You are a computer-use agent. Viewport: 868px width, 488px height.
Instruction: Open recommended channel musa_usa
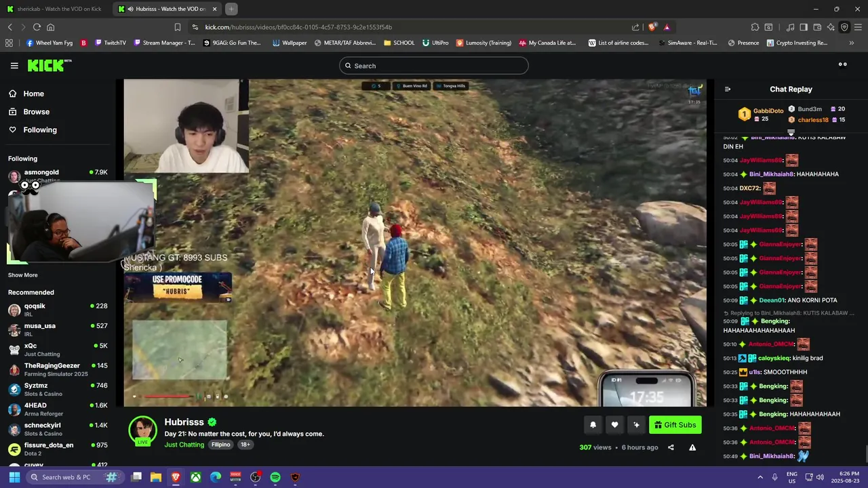[x=58, y=329]
